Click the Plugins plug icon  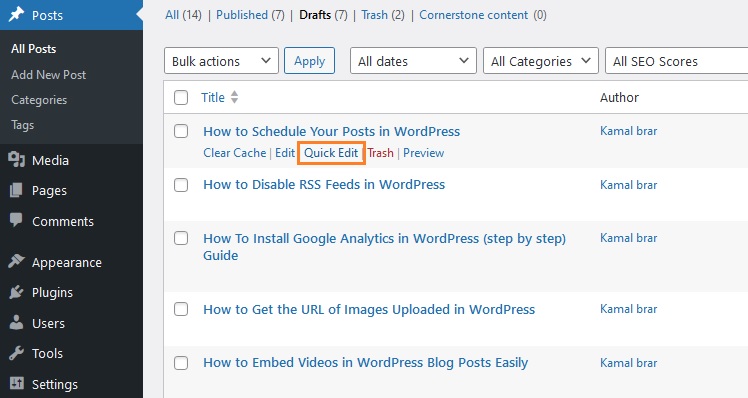pyautogui.click(x=16, y=292)
